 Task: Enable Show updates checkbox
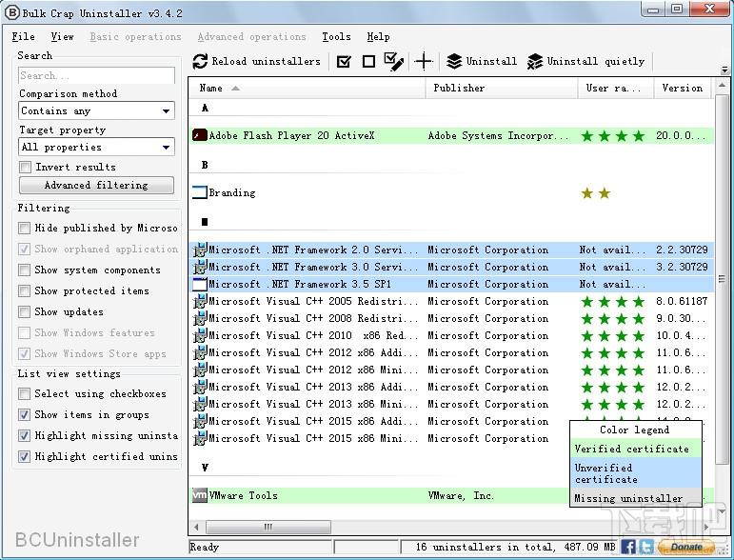[24, 311]
